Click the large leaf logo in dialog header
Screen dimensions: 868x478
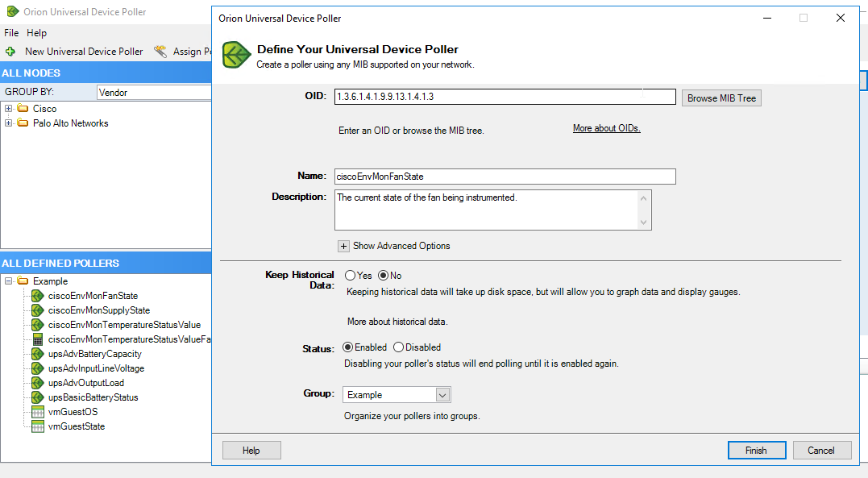point(237,55)
